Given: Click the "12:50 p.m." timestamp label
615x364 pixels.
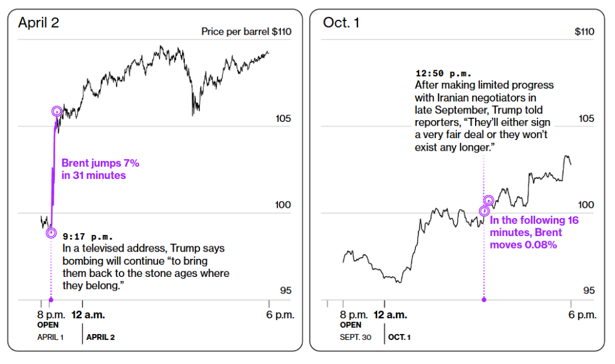Looking at the screenshot, I should point(443,73).
